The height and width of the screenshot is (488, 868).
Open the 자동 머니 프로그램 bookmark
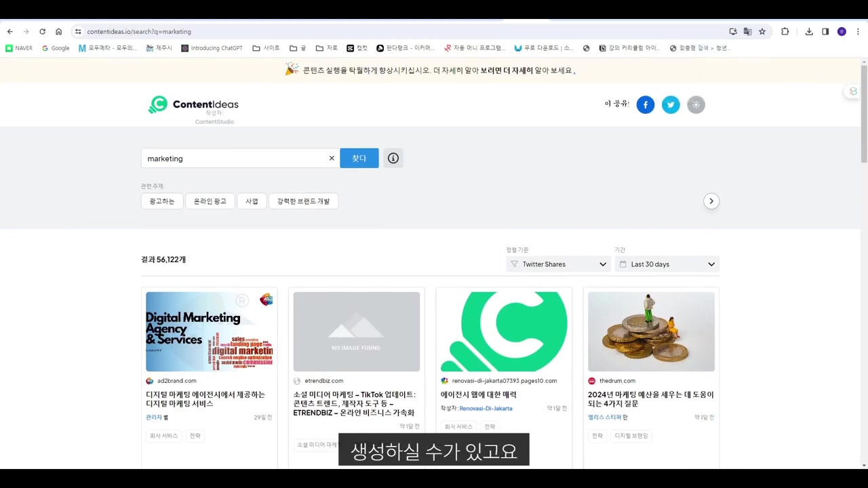pos(474,48)
